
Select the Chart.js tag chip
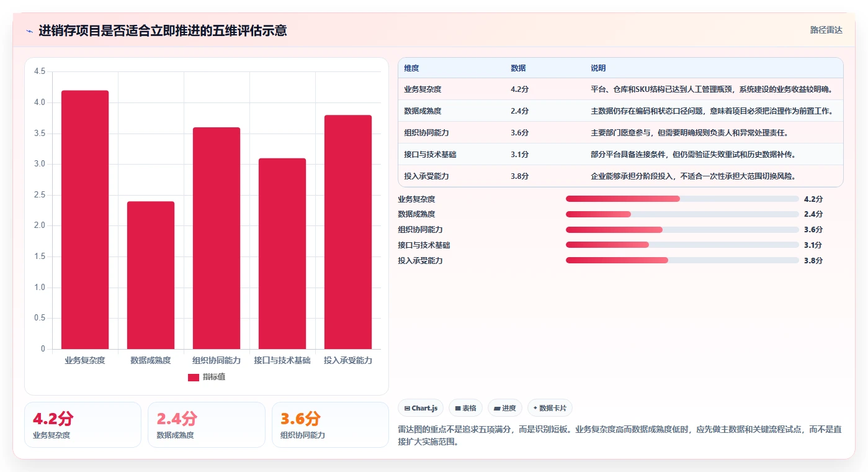pos(421,408)
